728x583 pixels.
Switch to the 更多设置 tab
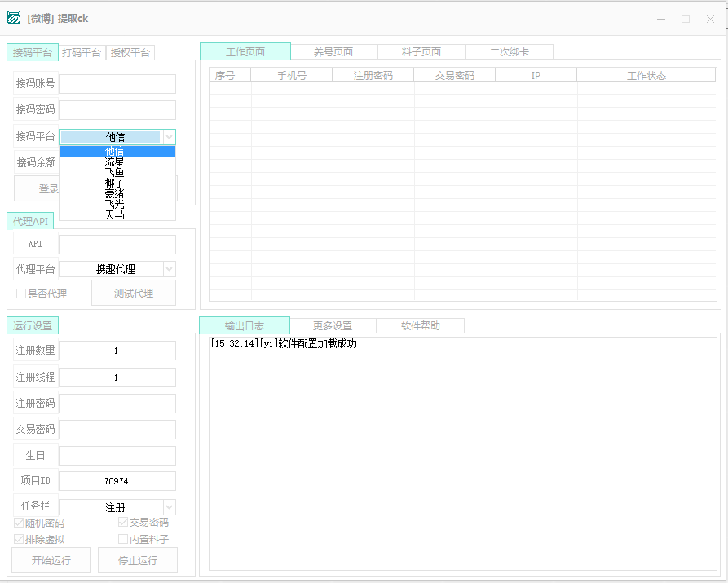coord(333,325)
